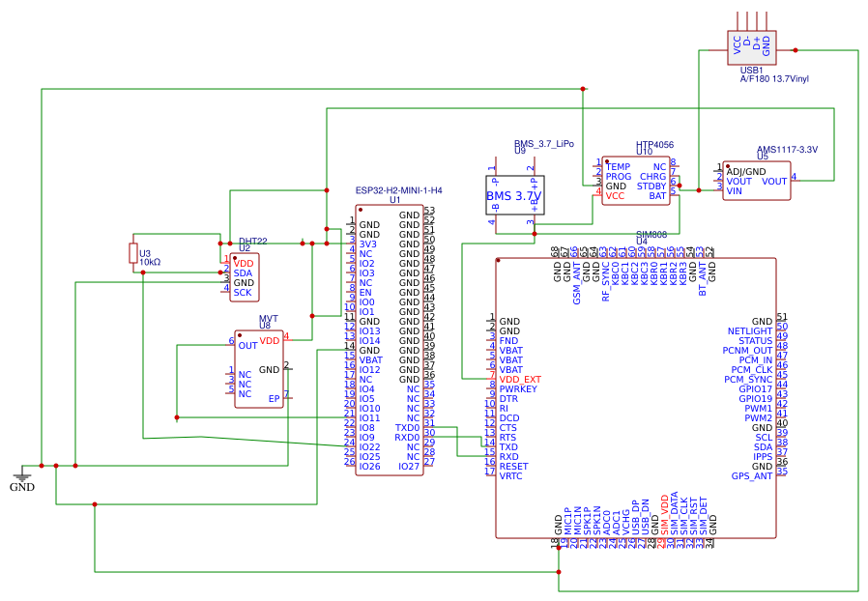
Task: Click the MIC1P pin label
Action: pos(567,521)
